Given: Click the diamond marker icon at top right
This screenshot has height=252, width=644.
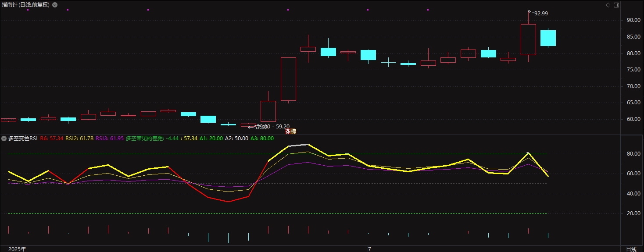Looking at the screenshot, I should 608,5.
